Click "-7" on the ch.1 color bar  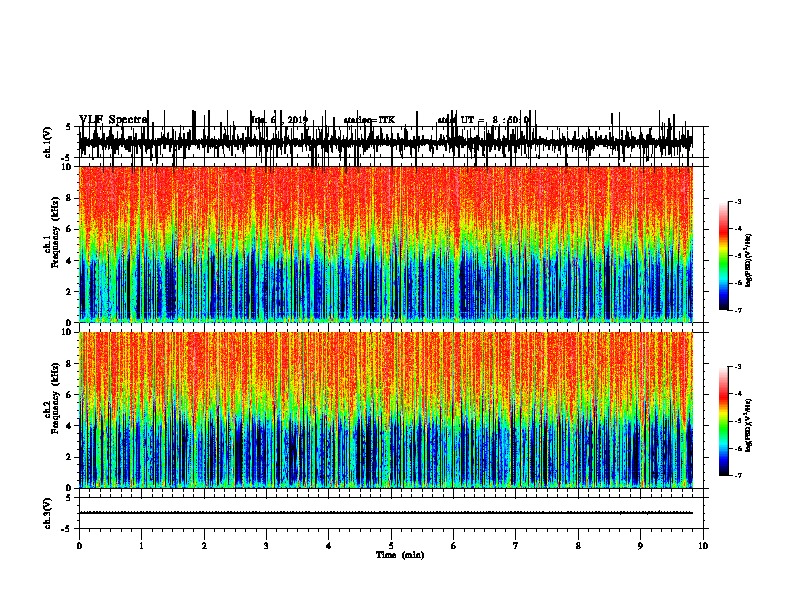(737, 310)
